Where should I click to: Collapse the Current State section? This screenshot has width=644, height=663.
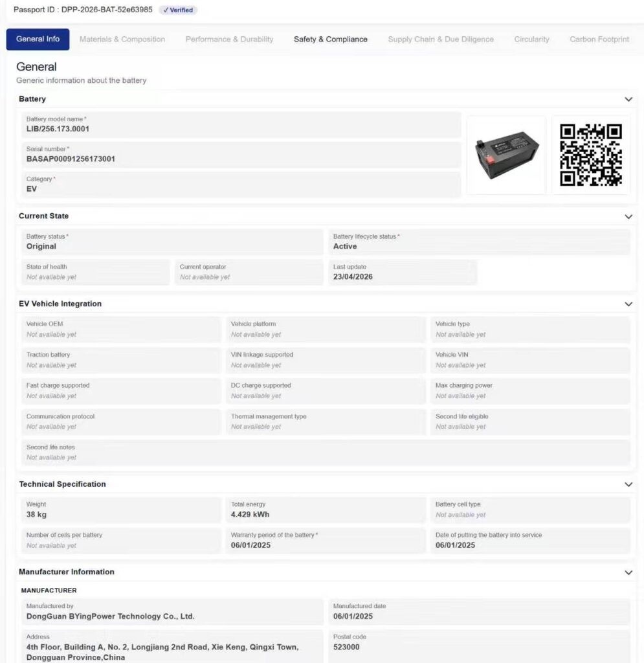pyautogui.click(x=628, y=216)
